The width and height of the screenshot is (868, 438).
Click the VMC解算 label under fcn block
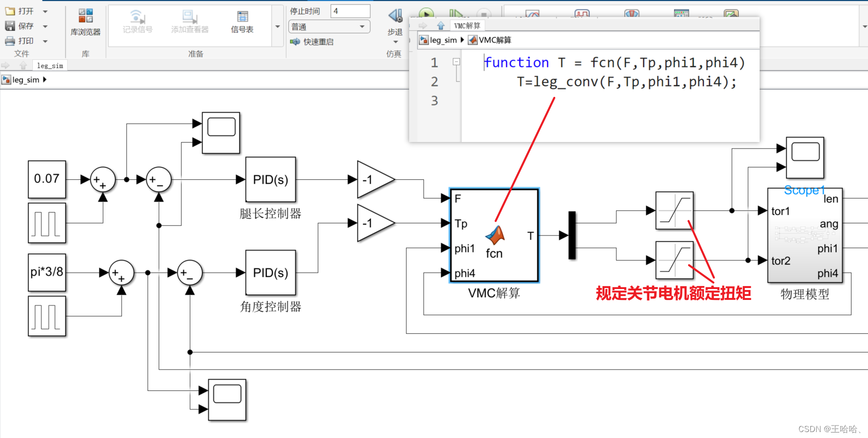[x=494, y=293]
